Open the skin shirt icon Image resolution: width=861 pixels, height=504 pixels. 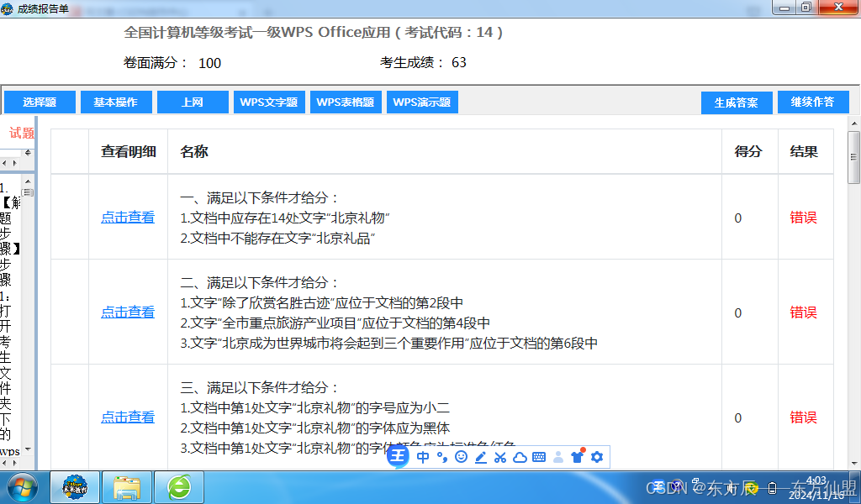click(x=577, y=456)
